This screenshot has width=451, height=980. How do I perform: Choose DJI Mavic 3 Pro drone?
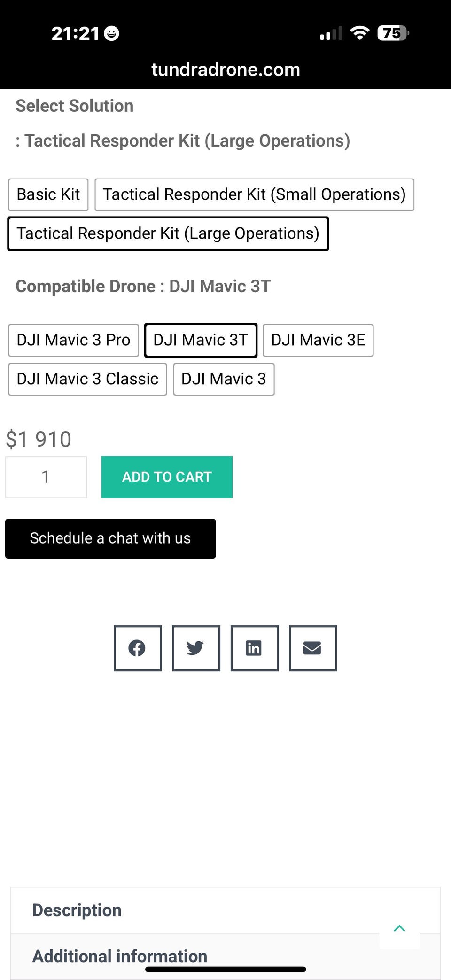point(73,340)
